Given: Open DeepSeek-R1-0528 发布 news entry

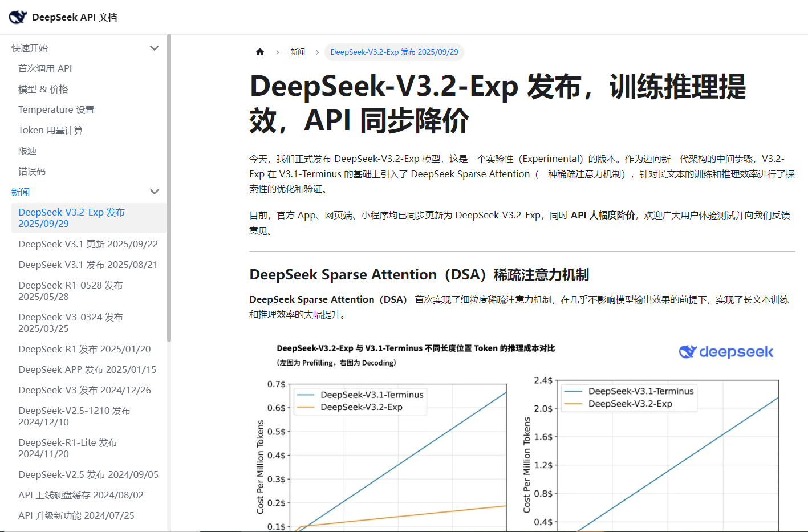Looking at the screenshot, I should pyautogui.click(x=70, y=291).
